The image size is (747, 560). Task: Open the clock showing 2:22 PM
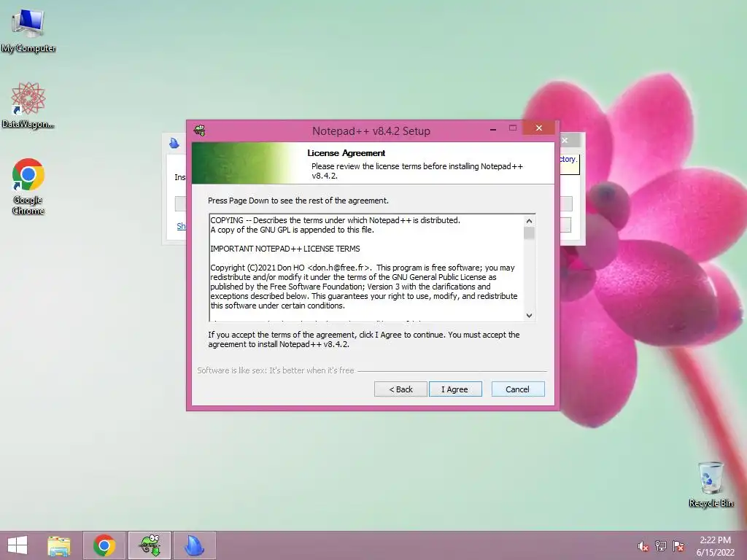(x=715, y=546)
